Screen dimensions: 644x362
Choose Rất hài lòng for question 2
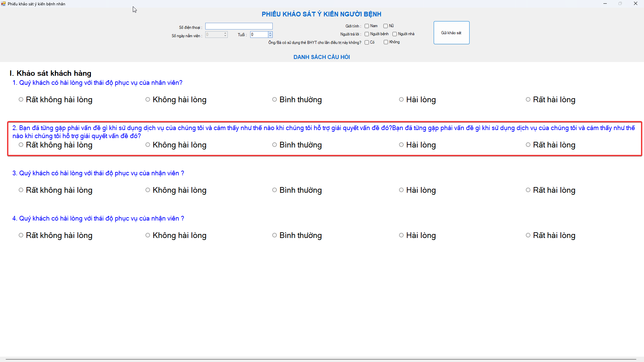(528, 145)
